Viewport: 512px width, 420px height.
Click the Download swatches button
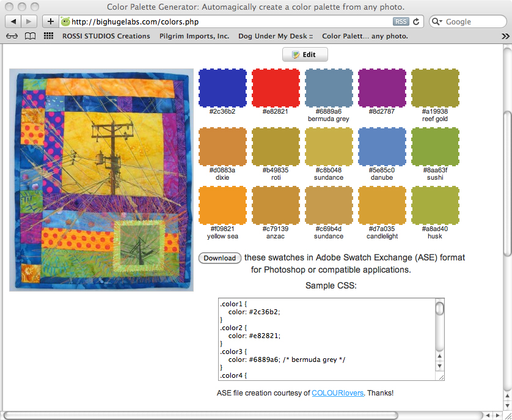[220, 258]
